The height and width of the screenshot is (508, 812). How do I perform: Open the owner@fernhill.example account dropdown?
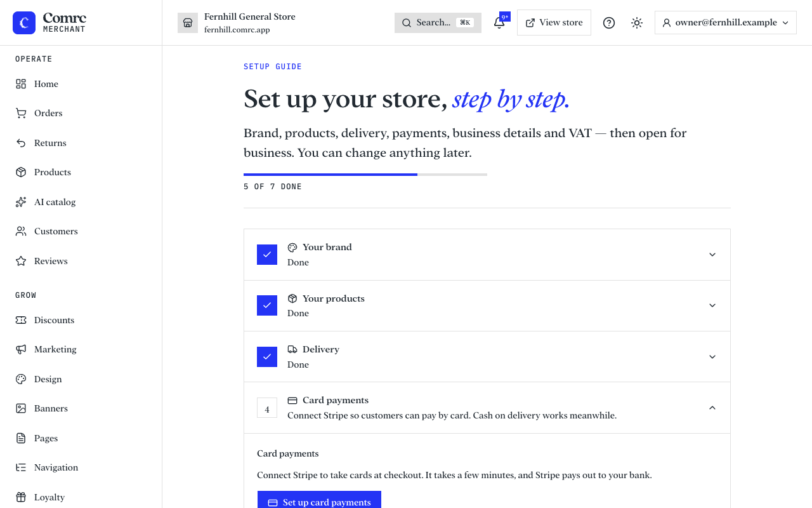(726, 23)
